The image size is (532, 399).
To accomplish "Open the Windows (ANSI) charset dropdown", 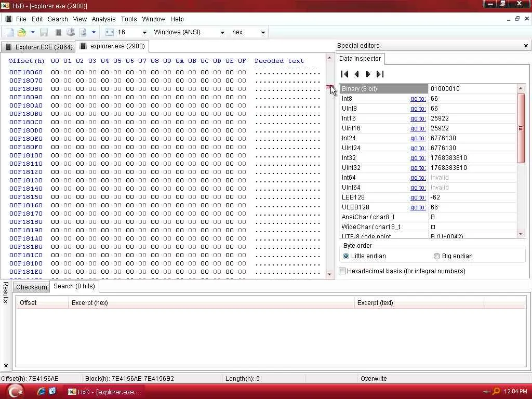I will [x=222, y=33].
